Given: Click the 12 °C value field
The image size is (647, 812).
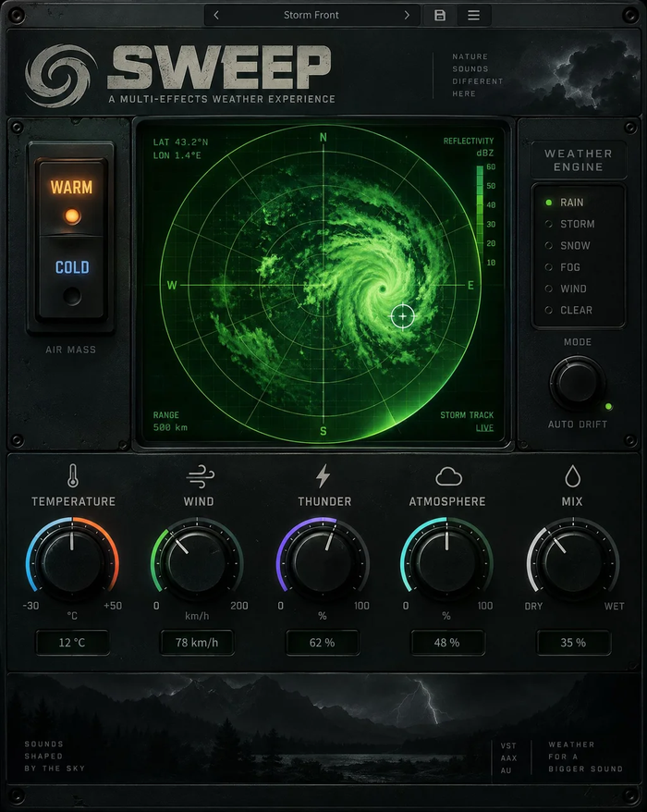Looking at the screenshot, I should click(x=72, y=643).
